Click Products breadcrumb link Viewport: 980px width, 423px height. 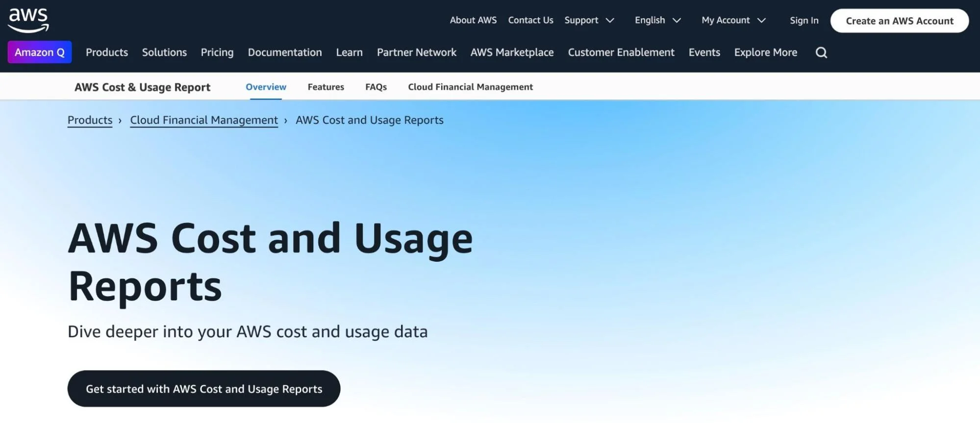click(90, 120)
